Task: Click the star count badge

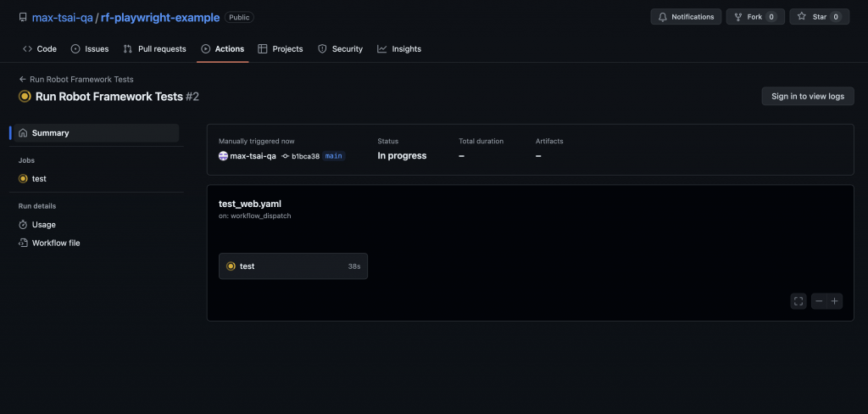Action: [835, 17]
